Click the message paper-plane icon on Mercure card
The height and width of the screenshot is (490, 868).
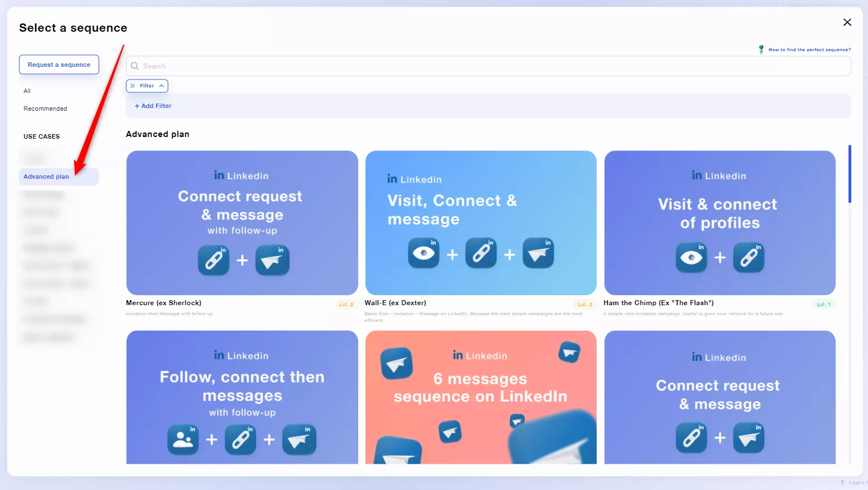(x=272, y=260)
